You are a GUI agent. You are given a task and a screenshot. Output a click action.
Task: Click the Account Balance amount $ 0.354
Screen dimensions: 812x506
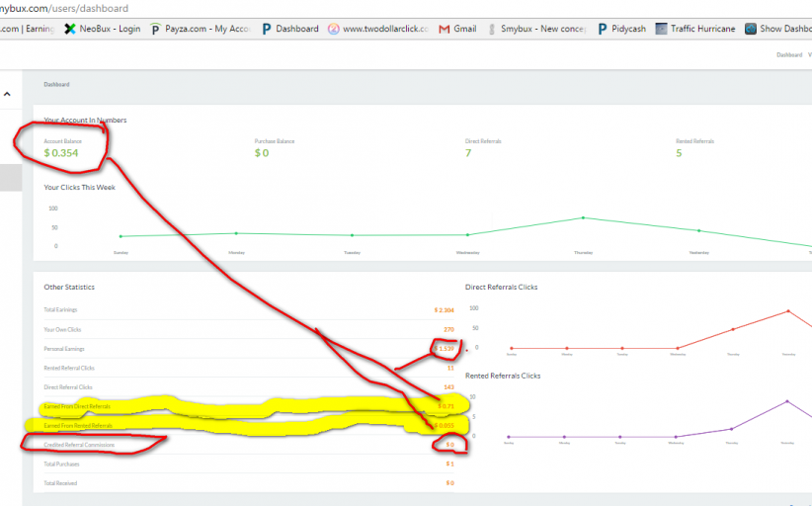pyautogui.click(x=61, y=153)
